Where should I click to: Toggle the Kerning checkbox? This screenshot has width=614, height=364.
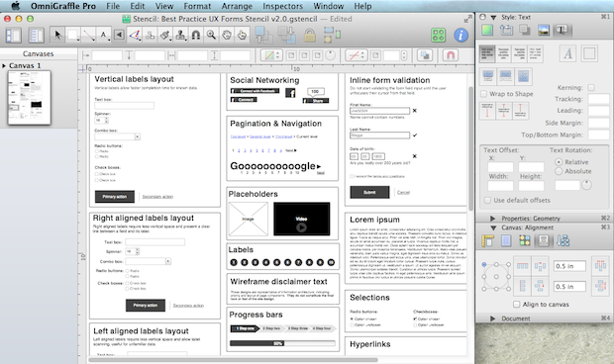[591, 88]
